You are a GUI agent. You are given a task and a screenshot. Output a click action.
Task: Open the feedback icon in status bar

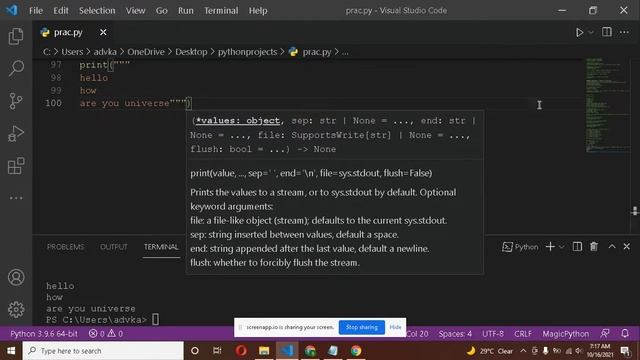(605, 333)
